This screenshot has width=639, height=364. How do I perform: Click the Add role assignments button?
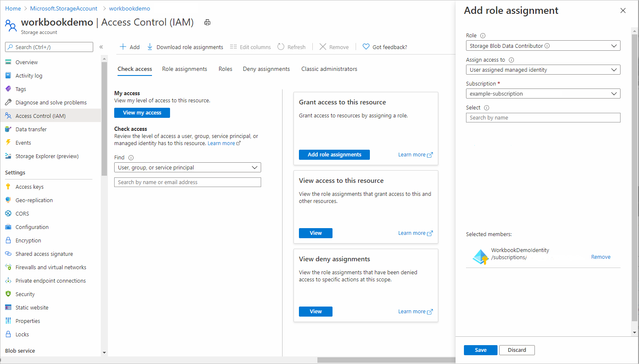click(334, 155)
